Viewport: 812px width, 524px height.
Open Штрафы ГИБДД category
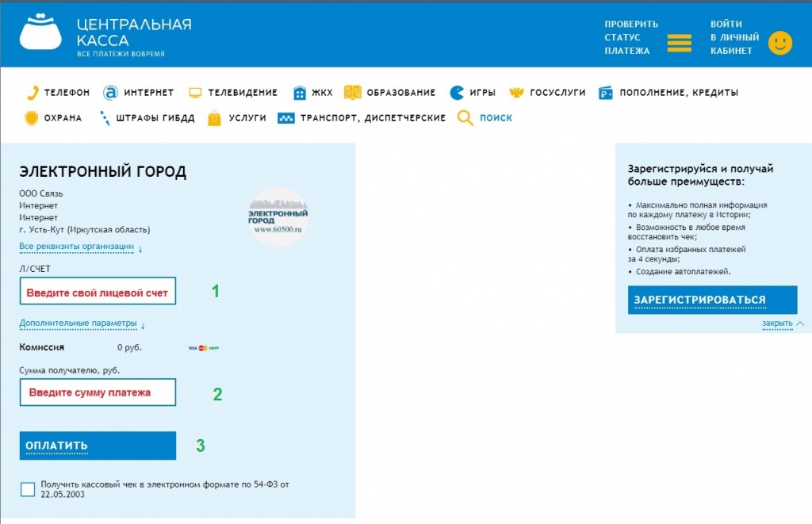(155, 118)
